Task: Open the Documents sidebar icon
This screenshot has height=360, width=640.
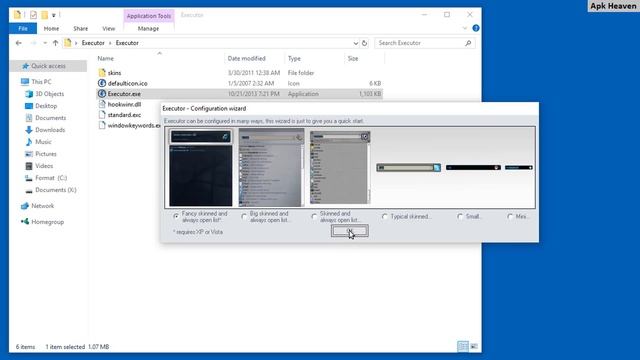Action: point(29,118)
